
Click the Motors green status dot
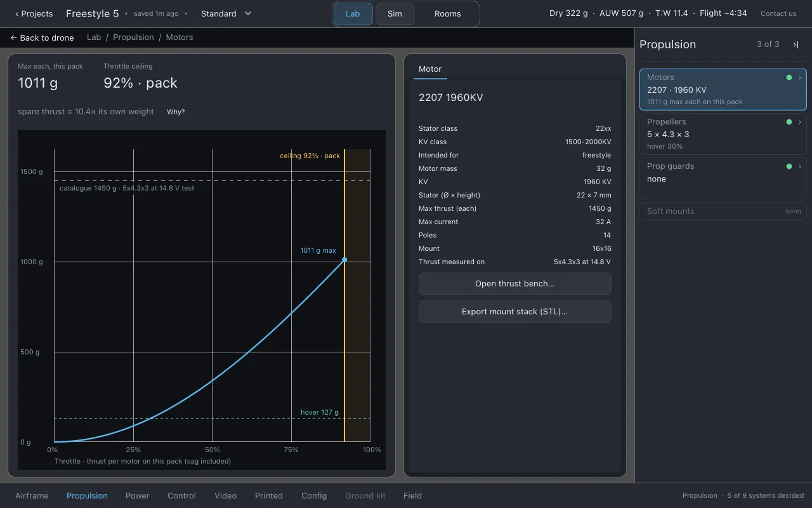[789, 77]
